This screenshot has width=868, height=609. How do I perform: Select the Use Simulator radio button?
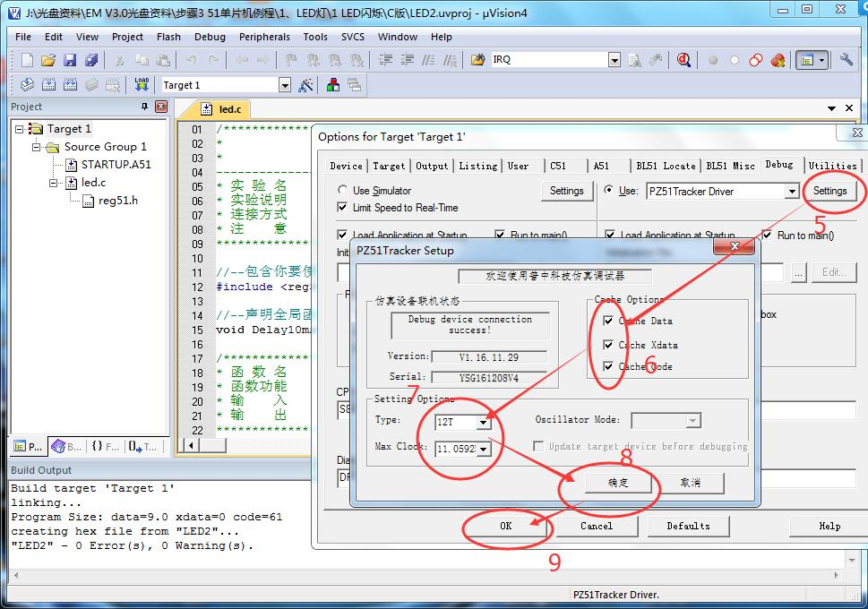pyautogui.click(x=342, y=190)
